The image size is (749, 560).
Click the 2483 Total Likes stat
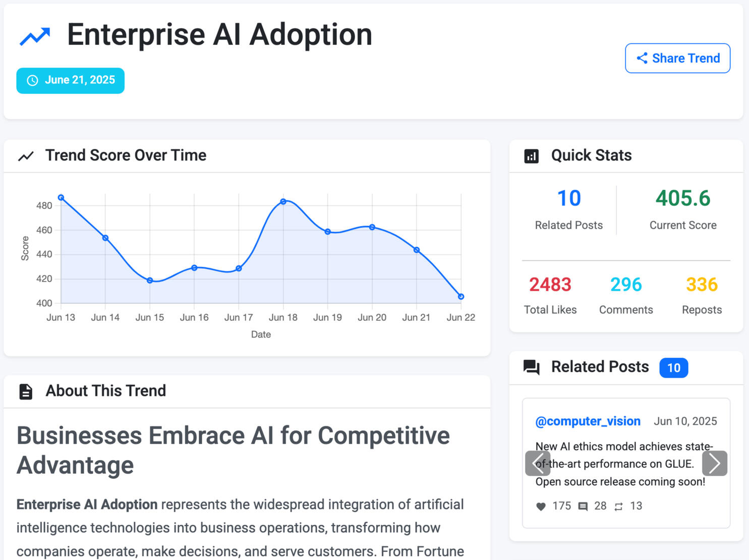pos(550,285)
